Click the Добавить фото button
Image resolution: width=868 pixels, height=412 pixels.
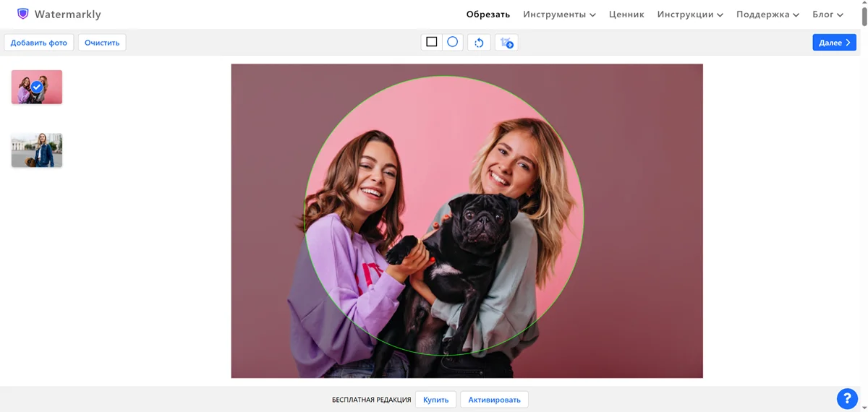coord(39,43)
